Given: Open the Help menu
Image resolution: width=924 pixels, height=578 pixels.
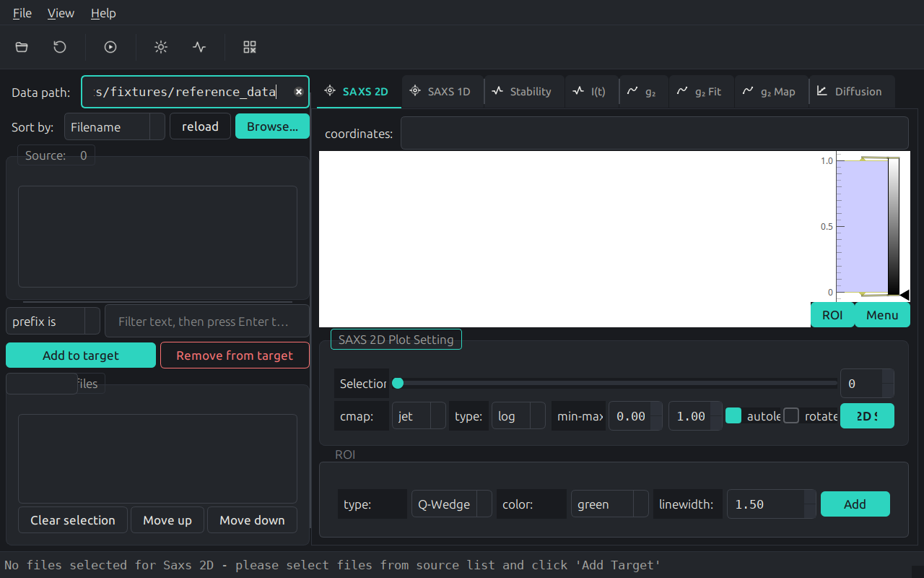Looking at the screenshot, I should pyautogui.click(x=103, y=13).
